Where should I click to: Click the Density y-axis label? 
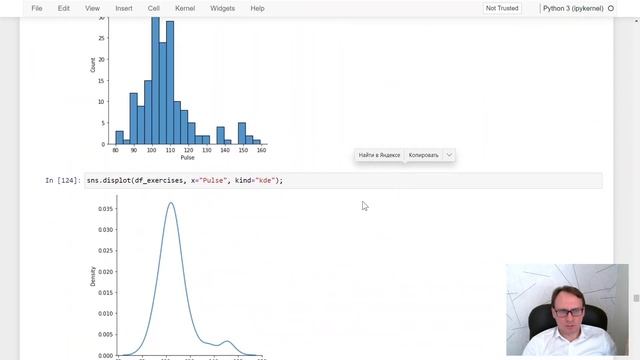[93, 276]
